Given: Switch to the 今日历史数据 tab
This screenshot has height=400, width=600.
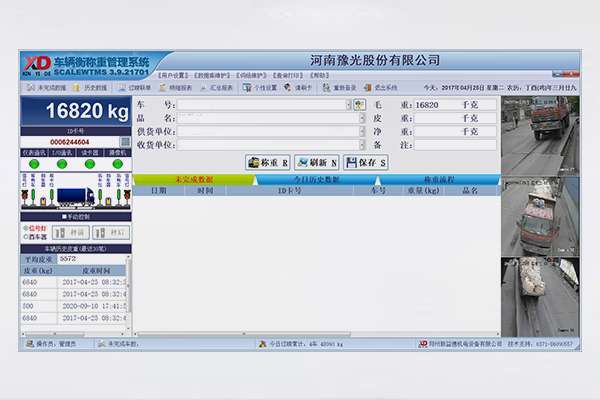Looking at the screenshot, I should [316, 180].
